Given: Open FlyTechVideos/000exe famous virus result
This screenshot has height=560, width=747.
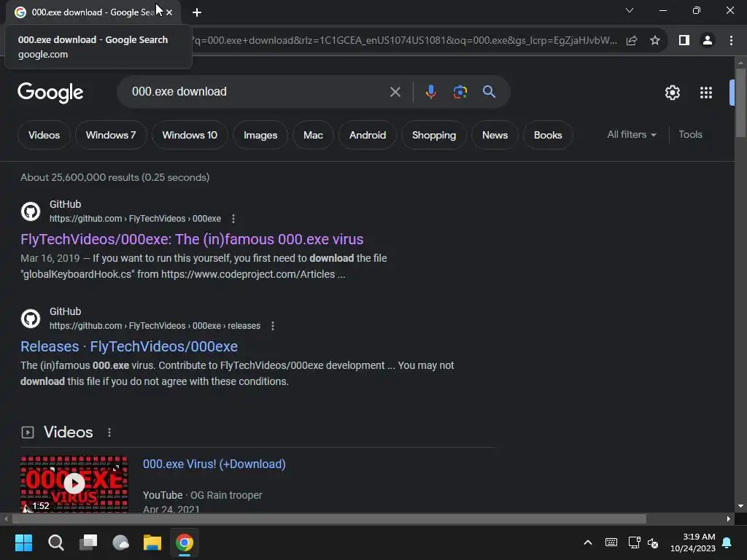Looking at the screenshot, I should pyautogui.click(x=192, y=239).
